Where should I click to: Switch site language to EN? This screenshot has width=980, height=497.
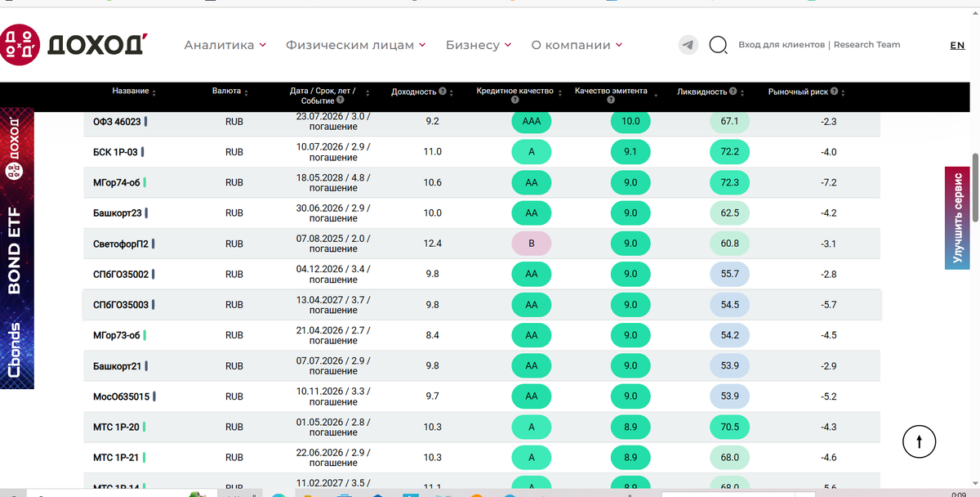point(957,46)
